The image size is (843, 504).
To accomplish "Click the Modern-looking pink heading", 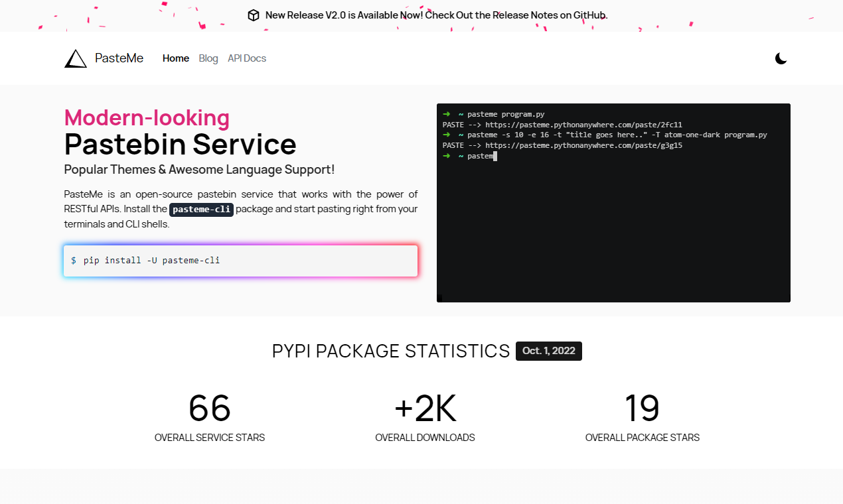I will point(147,117).
